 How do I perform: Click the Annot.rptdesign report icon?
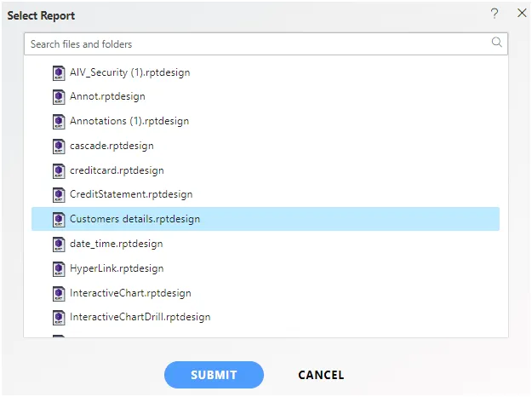[59, 97]
